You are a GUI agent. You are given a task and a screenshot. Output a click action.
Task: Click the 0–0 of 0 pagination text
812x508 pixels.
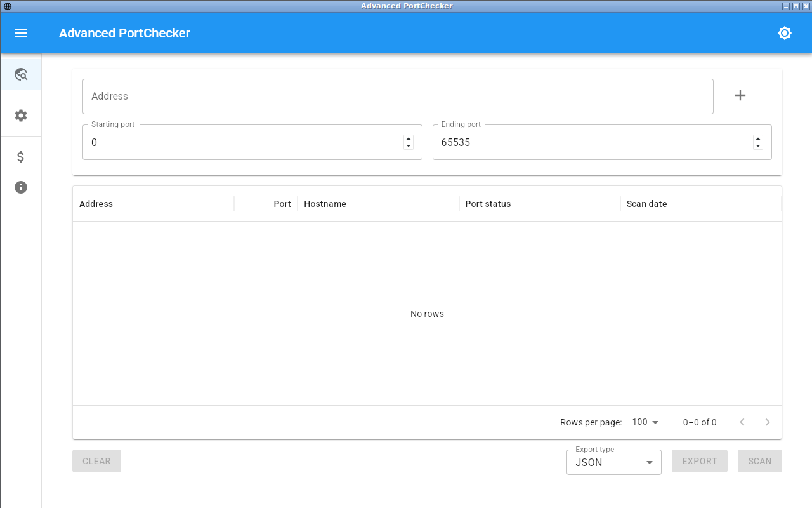700,422
